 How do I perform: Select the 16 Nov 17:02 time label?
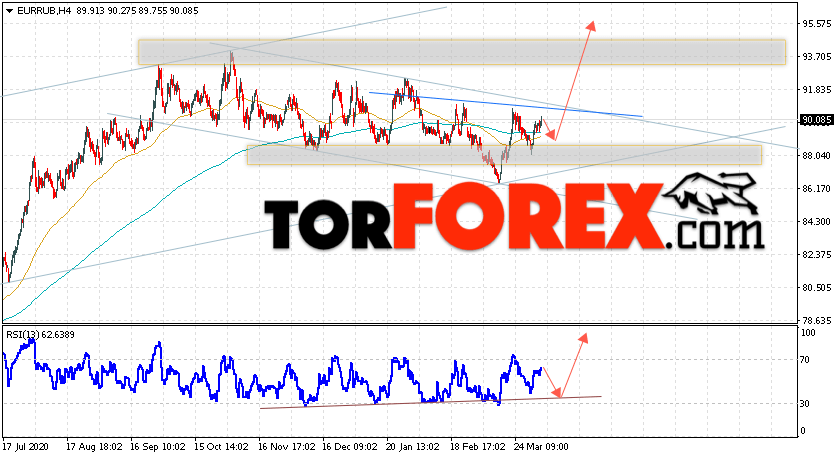tap(285, 446)
